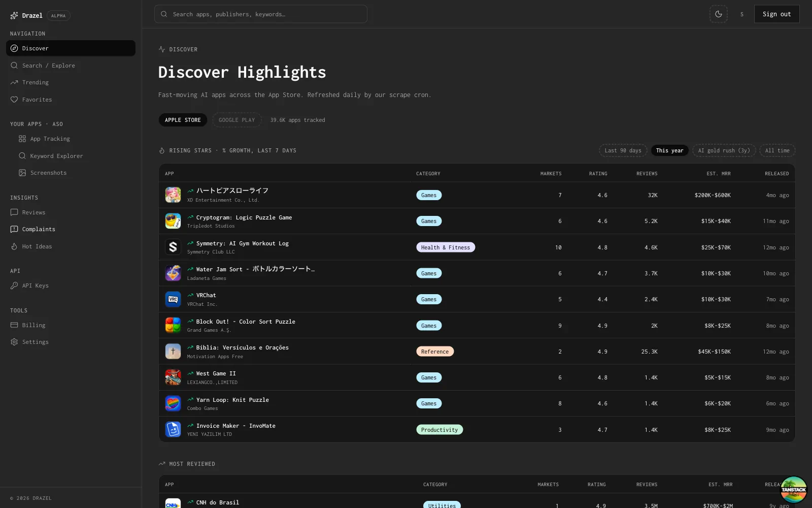Open the CNH do Brasil app

(x=217, y=502)
